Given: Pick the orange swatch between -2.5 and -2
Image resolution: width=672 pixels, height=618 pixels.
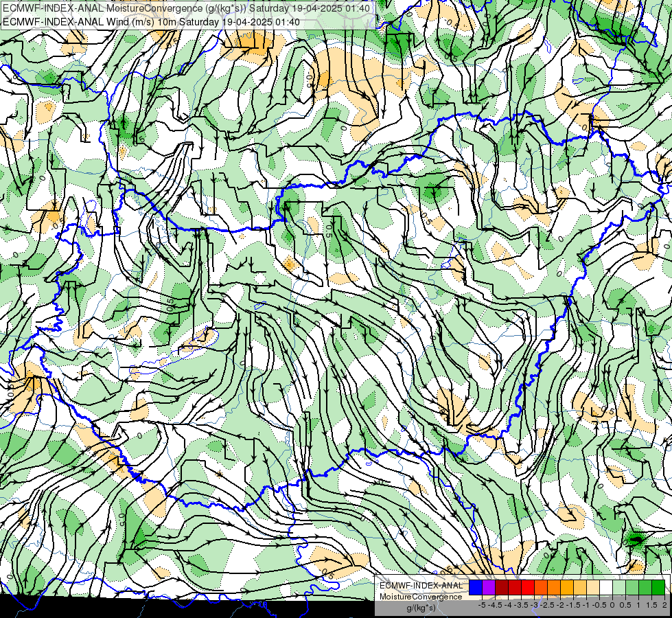Looking at the screenshot, I should pos(554,587).
